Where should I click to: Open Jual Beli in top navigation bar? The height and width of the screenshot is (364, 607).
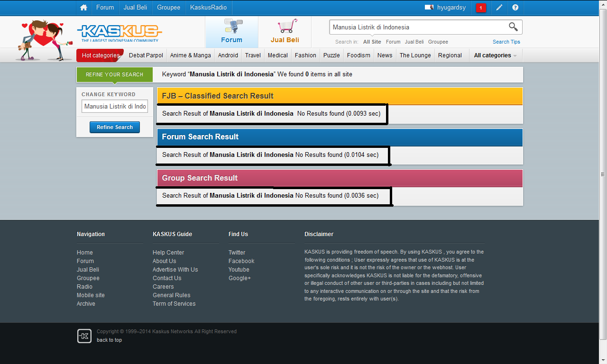point(135,8)
